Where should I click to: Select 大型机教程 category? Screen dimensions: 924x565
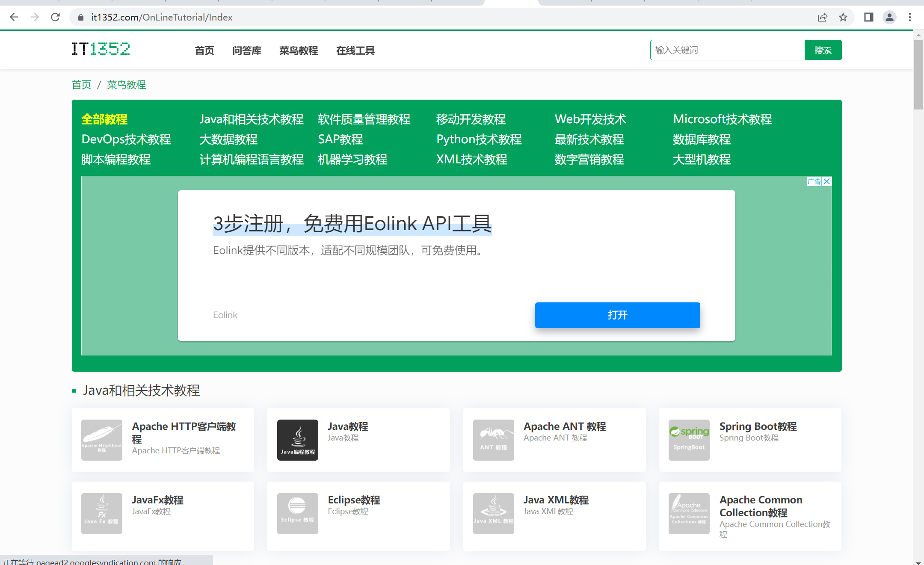(x=702, y=160)
